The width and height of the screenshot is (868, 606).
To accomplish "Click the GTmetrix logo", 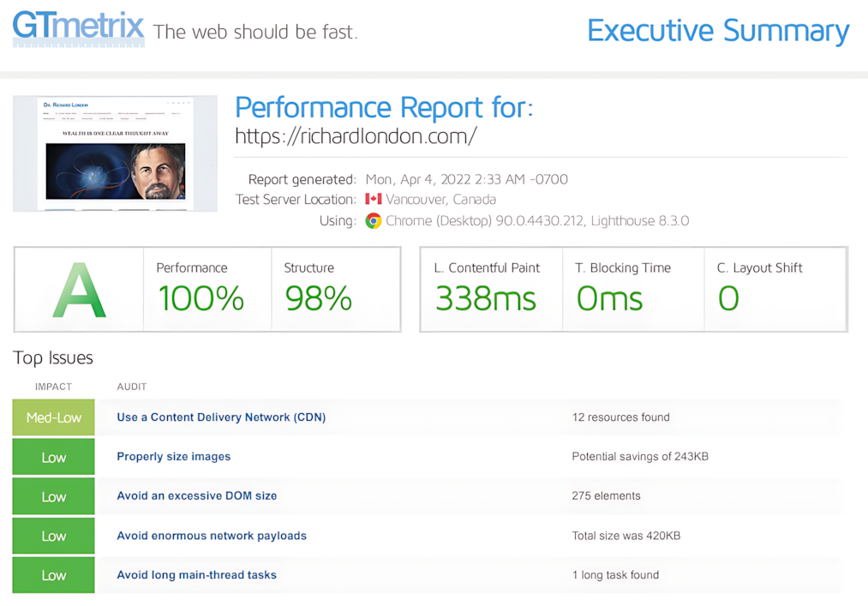I will pos(78,27).
